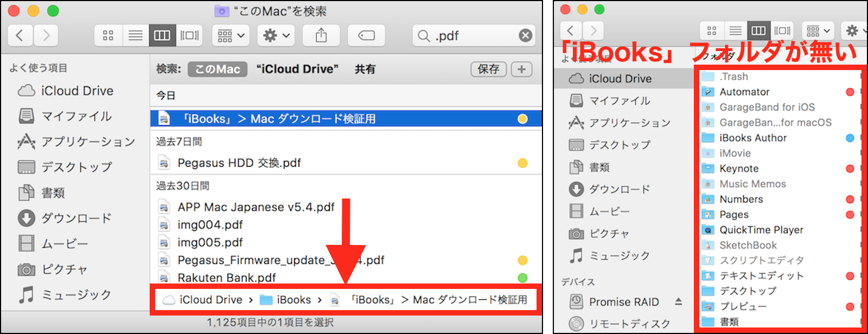
Task: Click the .pdf search field
Action: [x=474, y=36]
